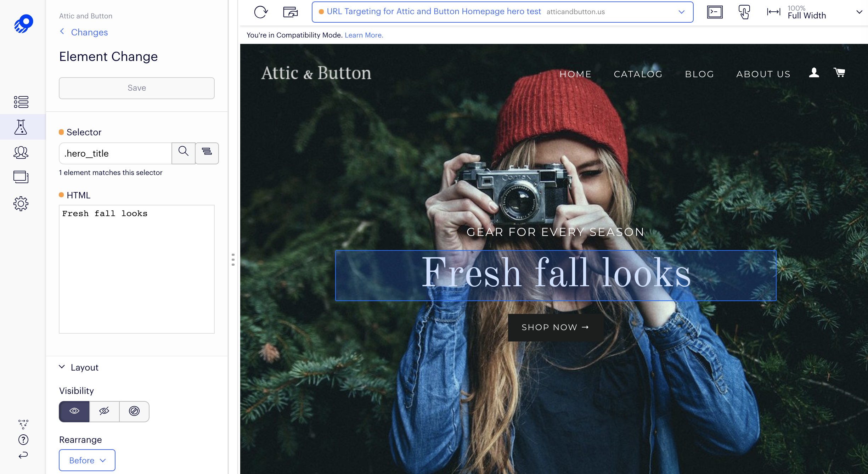
Task: Click the element hierarchy icon beside selector
Action: click(207, 153)
